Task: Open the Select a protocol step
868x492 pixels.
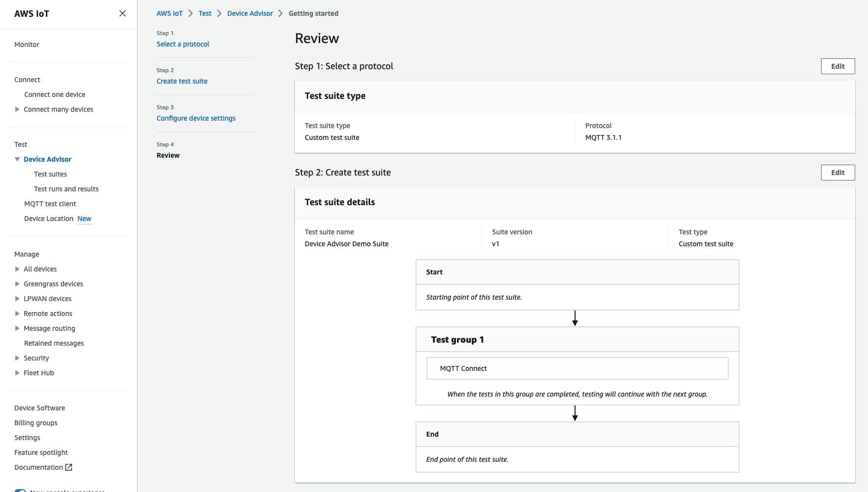Action: pos(183,44)
